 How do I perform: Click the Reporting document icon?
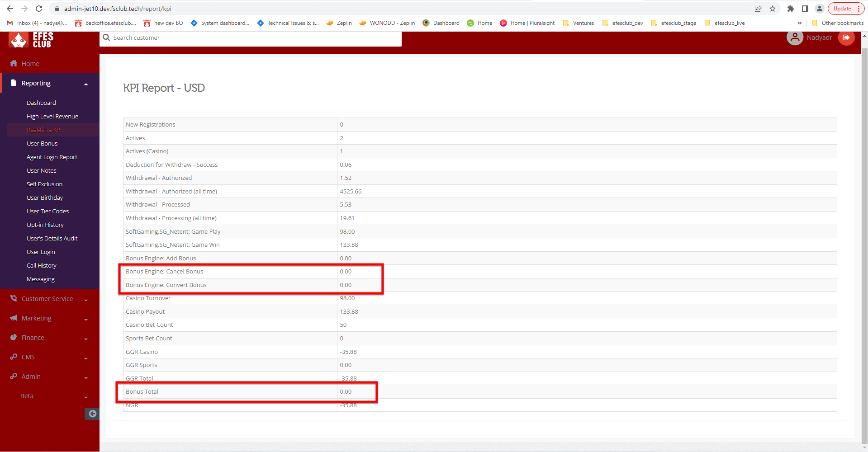coord(14,83)
